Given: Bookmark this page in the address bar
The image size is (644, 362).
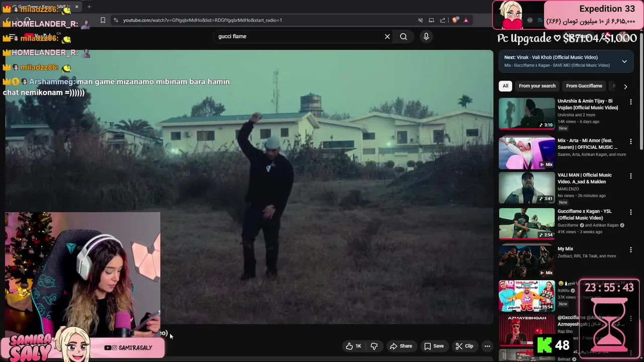Looking at the screenshot, I should (x=103, y=20).
